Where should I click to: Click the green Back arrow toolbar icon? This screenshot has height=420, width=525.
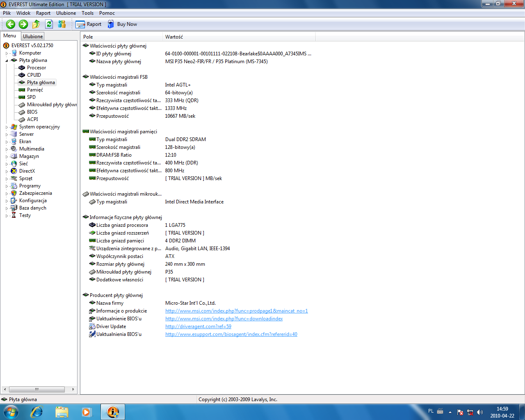[11, 24]
